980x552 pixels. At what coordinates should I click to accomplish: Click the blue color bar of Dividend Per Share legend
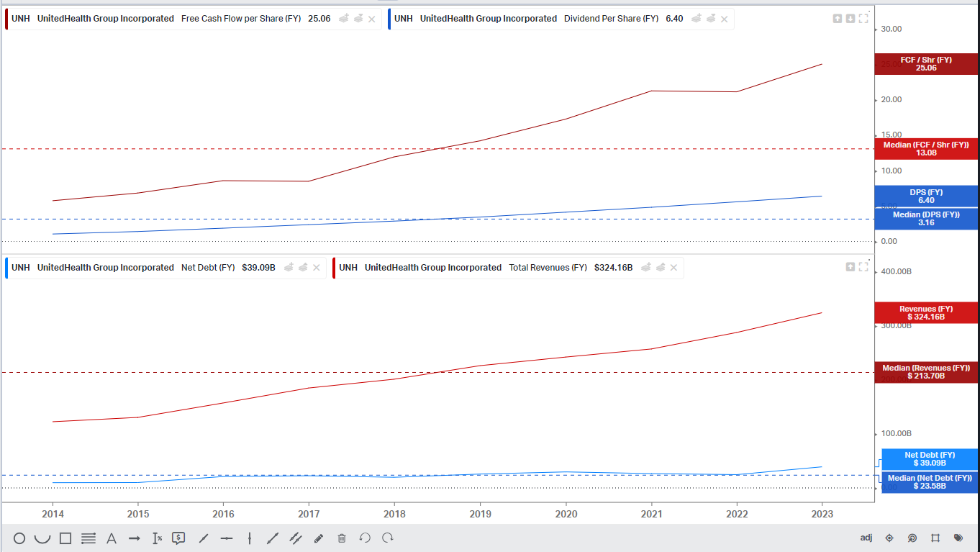pyautogui.click(x=389, y=19)
